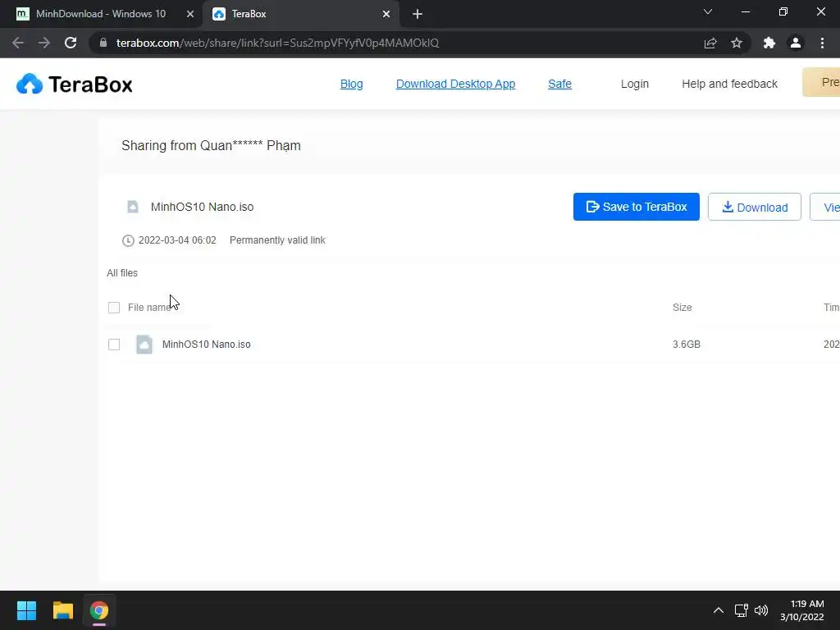Open the Blog link
This screenshot has height=630, width=840.
click(351, 84)
